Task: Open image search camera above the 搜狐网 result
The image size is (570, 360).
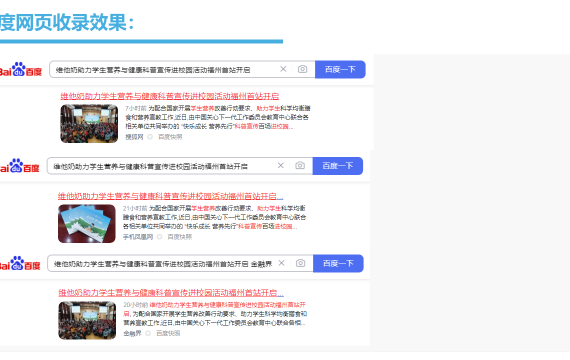Action: click(302, 69)
